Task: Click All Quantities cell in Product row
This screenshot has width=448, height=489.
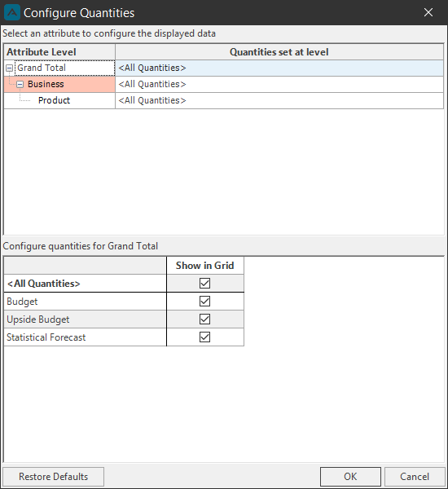Action: (279, 100)
